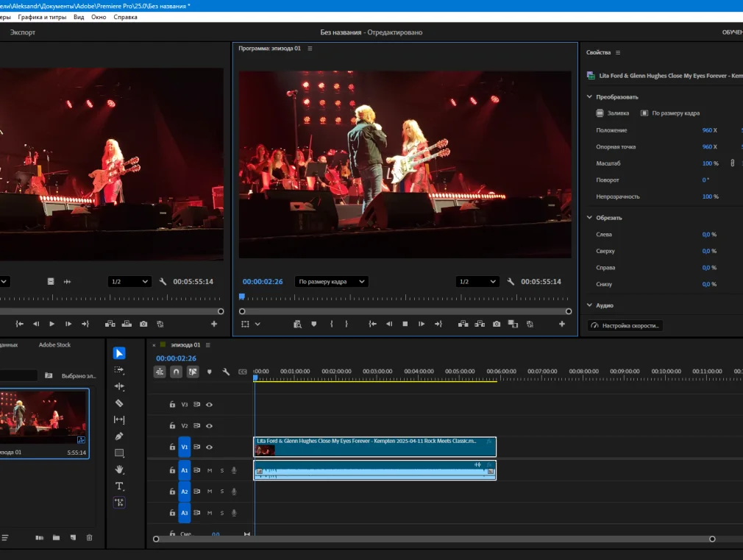Select the Razor tool in the tools panel
The height and width of the screenshot is (560, 743).
tap(119, 403)
